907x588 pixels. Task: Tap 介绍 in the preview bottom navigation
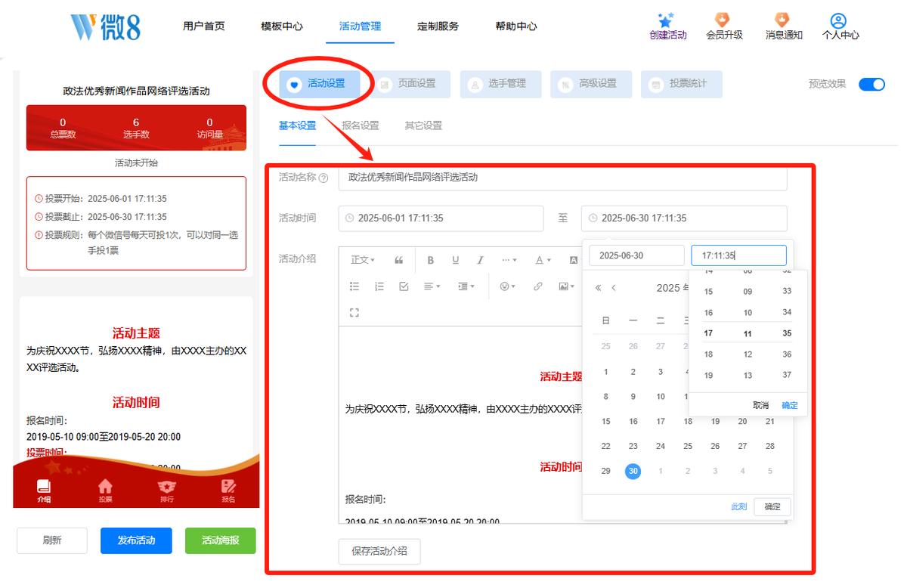tap(44, 491)
